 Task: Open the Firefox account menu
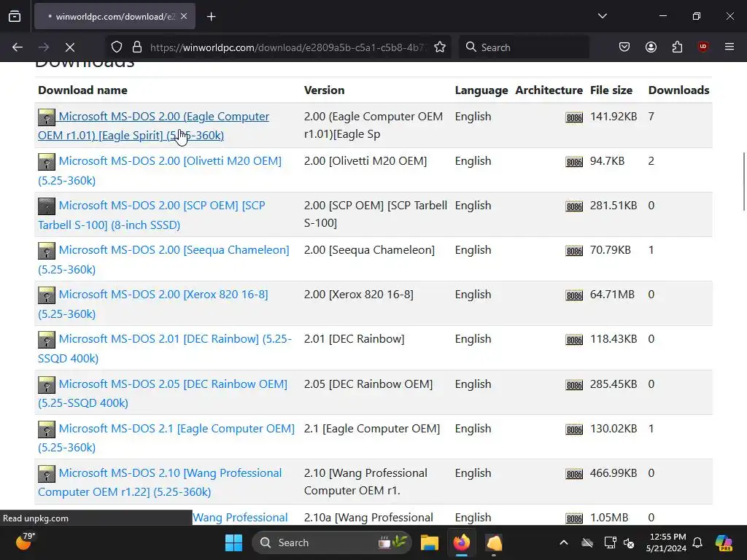(x=651, y=47)
